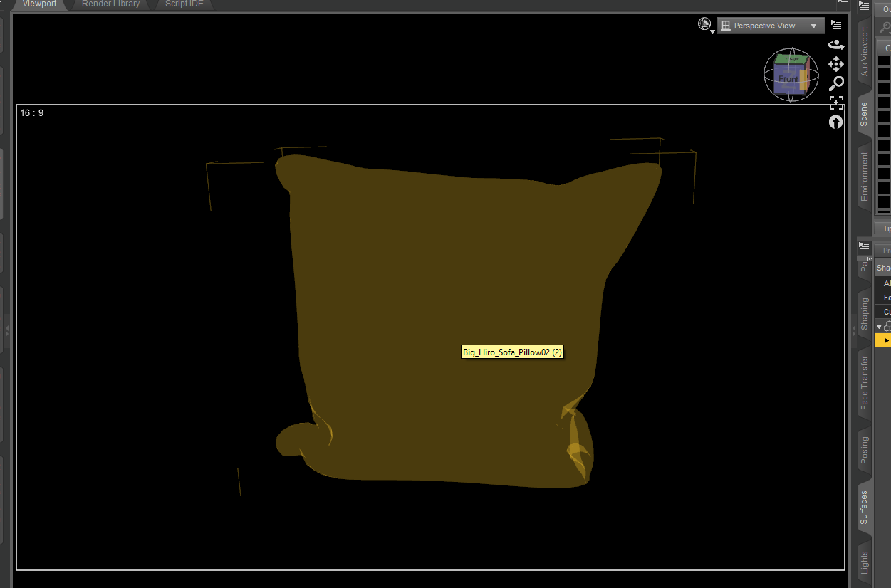Viewport: 891px width, 588px height.
Task: Open the Shaping side tab
Action: coord(865,314)
